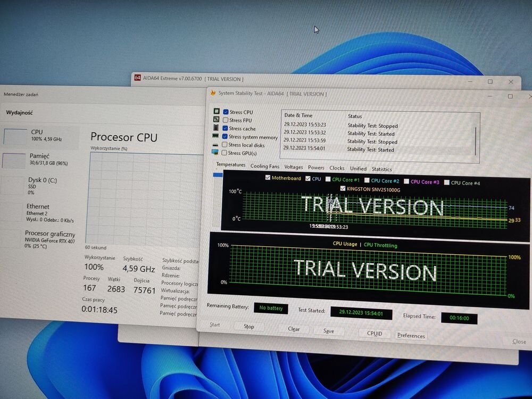
Task: Click the CPU chip icon beside Stress CPU
Action: (217, 112)
